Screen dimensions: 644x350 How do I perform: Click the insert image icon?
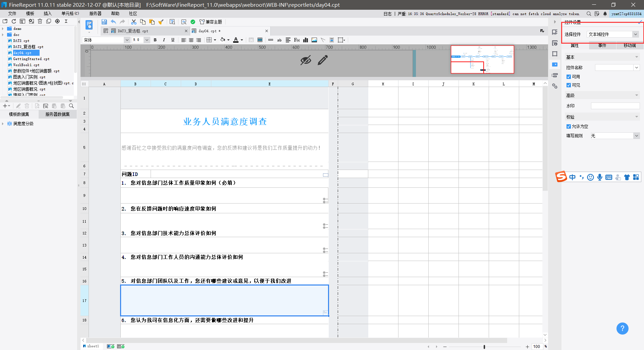[x=314, y=40]
